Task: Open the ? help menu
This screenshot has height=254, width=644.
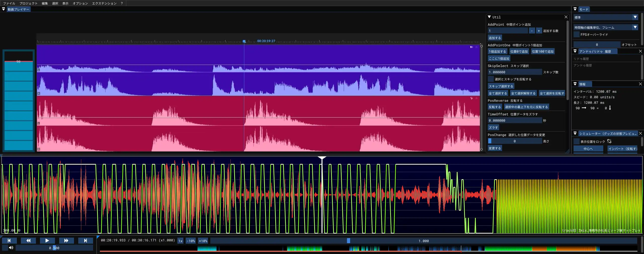Action: 122,3
